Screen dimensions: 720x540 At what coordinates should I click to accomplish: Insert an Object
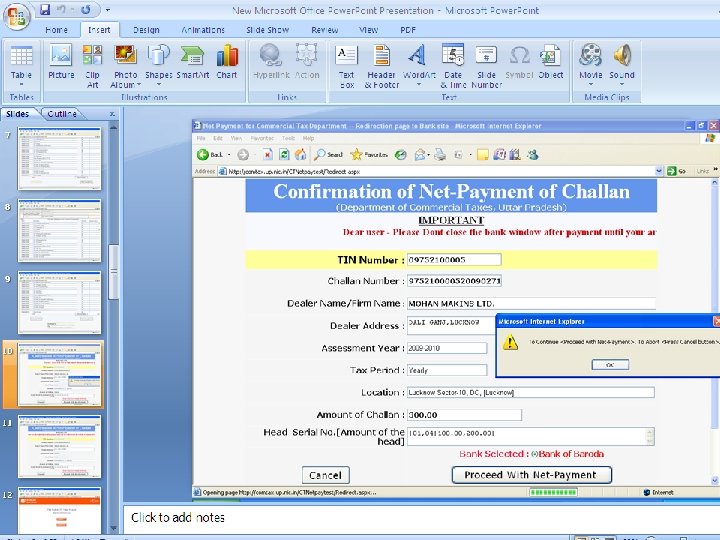[551, 62]
